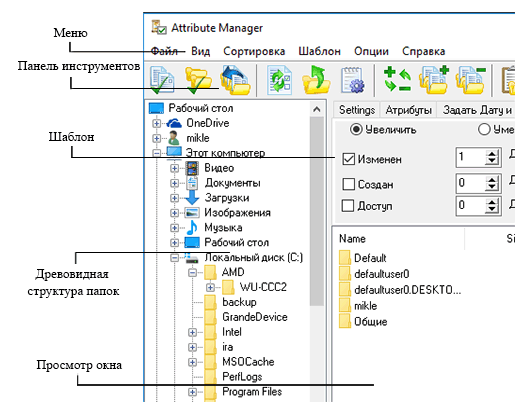Expand the Видео tree node

174,168
